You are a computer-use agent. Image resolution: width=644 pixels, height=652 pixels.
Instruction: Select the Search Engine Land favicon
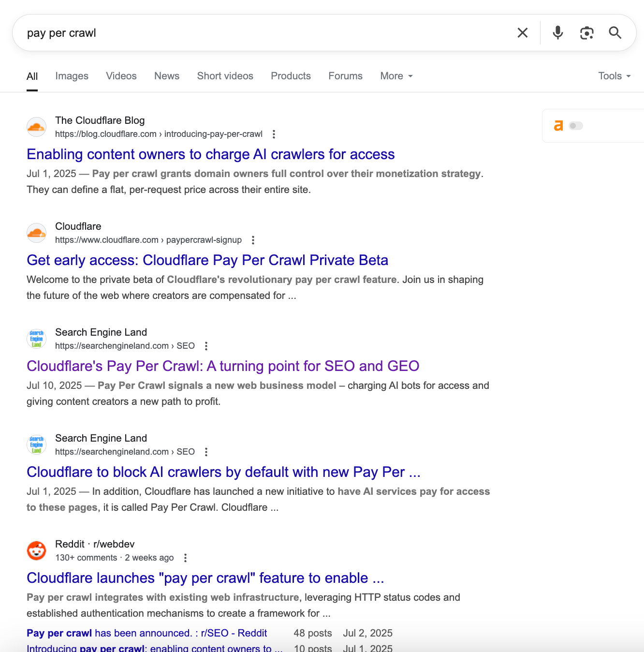pos(36,339)
